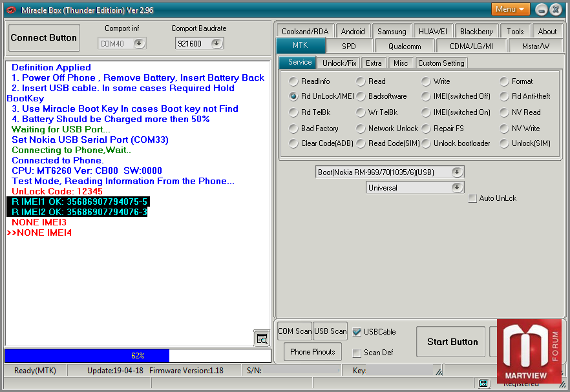570x392 pixels.
Task: Enable the Auto UnLck checkbox
Action: pyautogui.click(x=472, y=198)
